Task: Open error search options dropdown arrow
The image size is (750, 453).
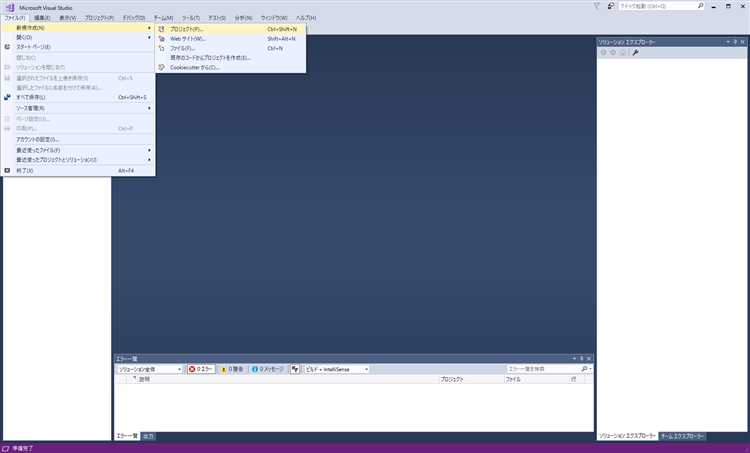Action: coord(590,369)
